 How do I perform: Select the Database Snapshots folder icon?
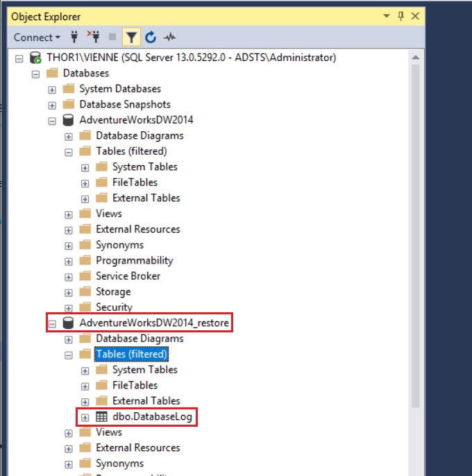pos(69,104)
